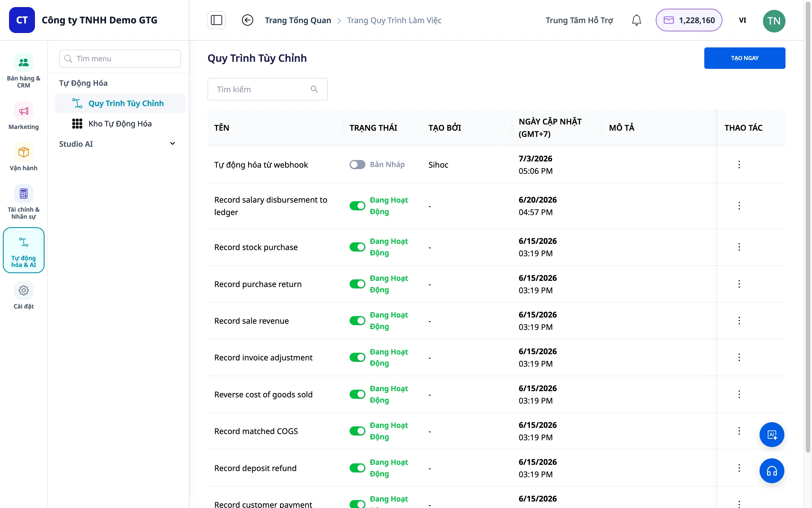Viewport: 812px width, 508px height.
Task: Open the Cài đặt settings icon
Action: pyautogui.click(x=23, y=290)
